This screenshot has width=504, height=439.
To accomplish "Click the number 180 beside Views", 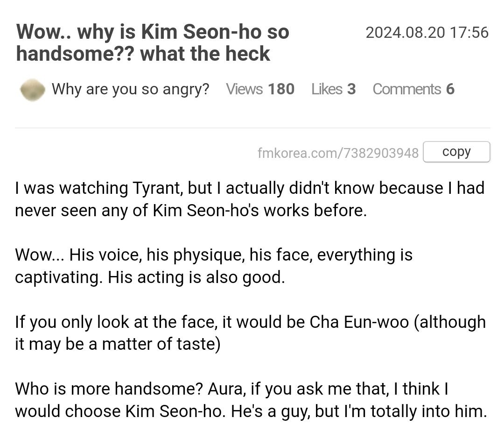I will pyautogui.click(x=282, y=89).
